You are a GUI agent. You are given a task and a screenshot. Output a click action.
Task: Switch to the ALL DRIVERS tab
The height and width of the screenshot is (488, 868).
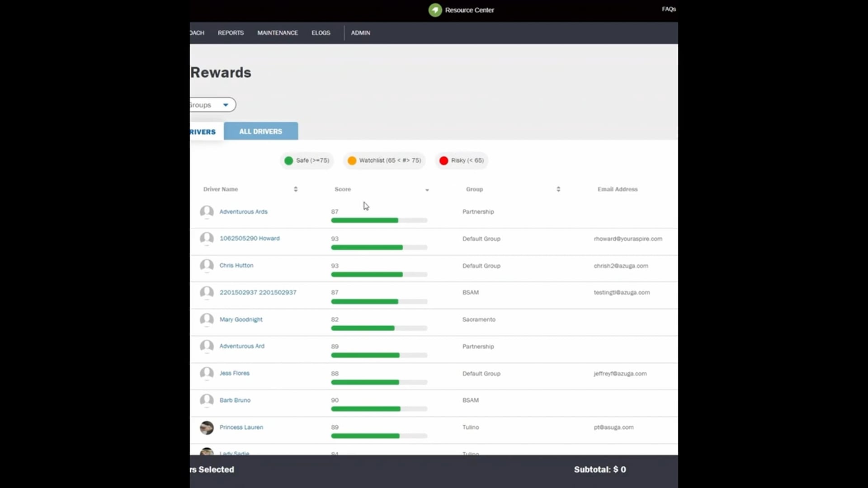click(x=260, y=131)
